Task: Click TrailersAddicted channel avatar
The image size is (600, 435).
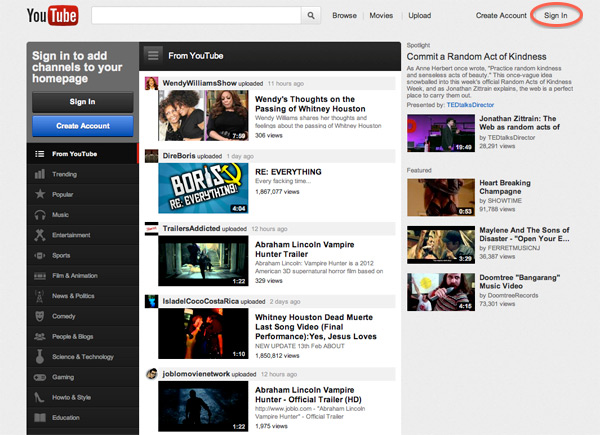Action: (152, 229)
